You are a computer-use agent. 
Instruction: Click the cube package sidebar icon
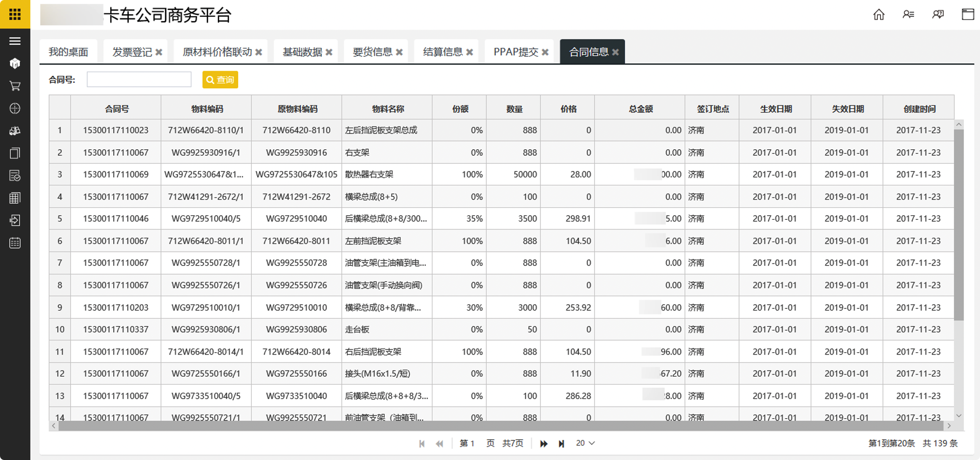(15, 63)
